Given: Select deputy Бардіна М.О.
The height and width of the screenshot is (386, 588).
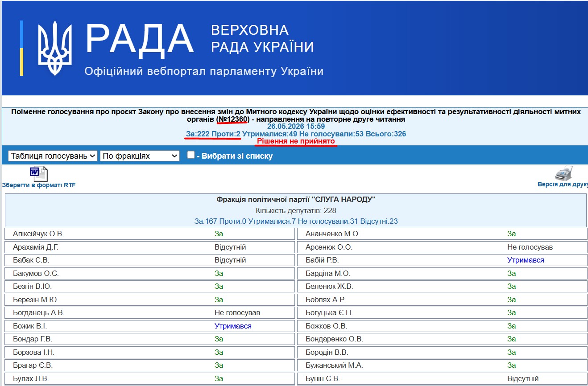Looking at the screenshot, I should [x=328, y=273].
